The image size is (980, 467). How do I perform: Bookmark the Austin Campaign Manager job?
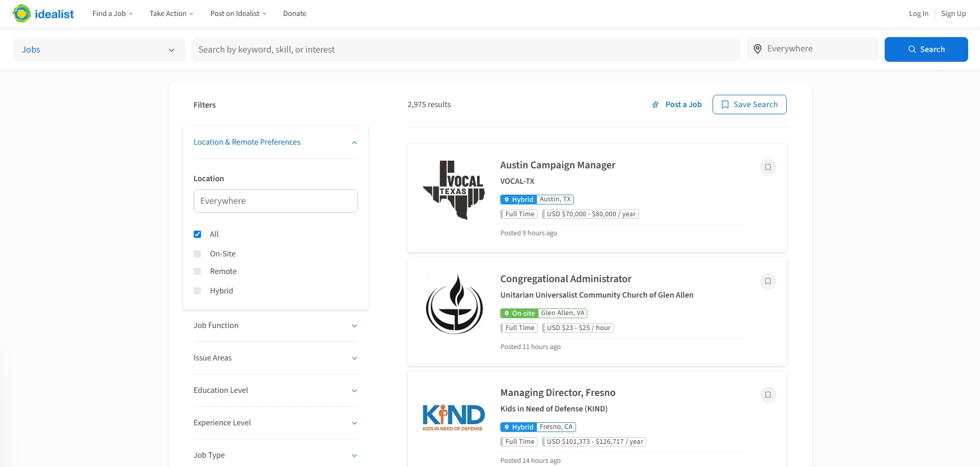[768, 167]
